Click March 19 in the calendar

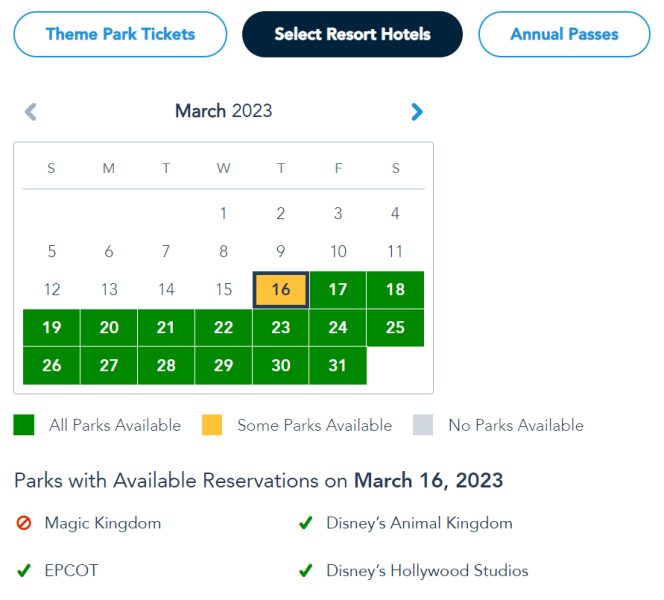52,328
